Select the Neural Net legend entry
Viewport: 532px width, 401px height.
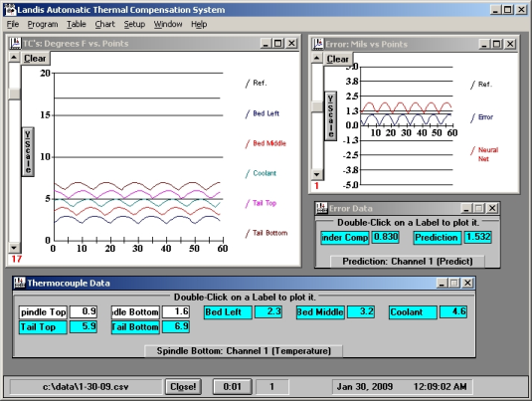pos(484,154)
